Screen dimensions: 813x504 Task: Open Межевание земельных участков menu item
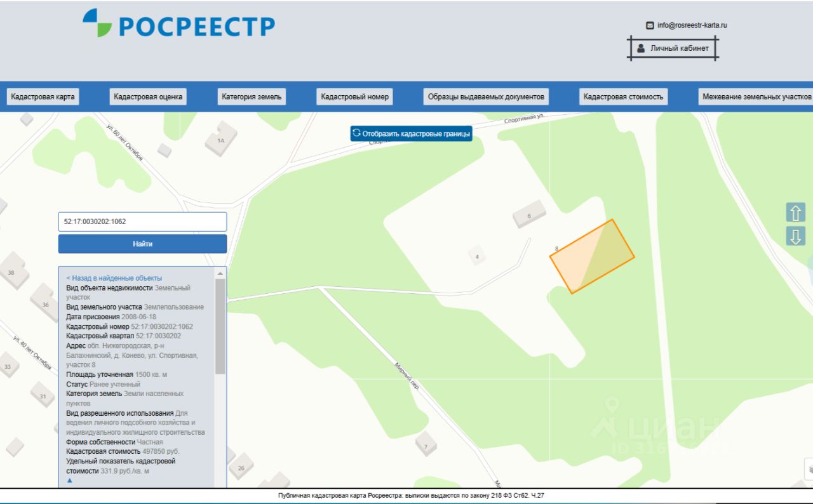[755, 96]
